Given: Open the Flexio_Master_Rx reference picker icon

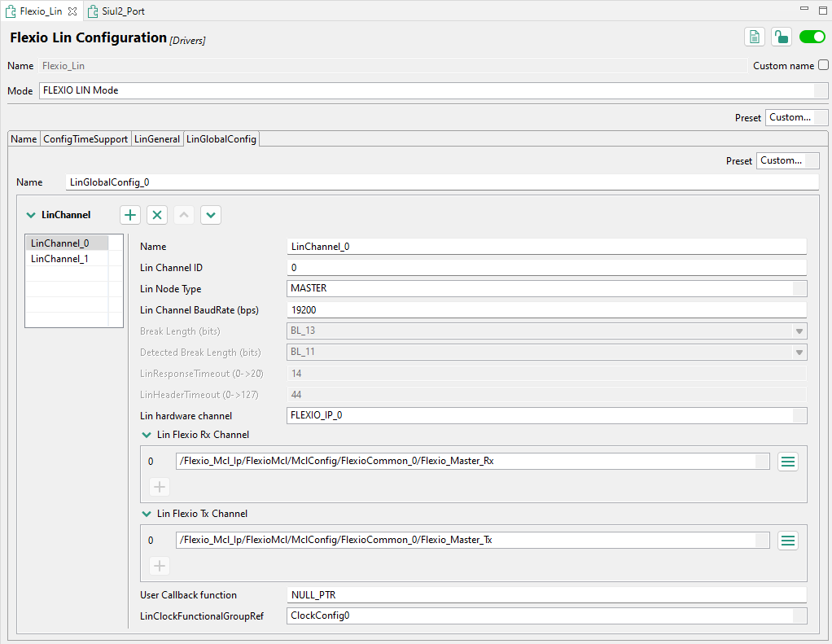Looking at the screenshot, I should point(786,461).
